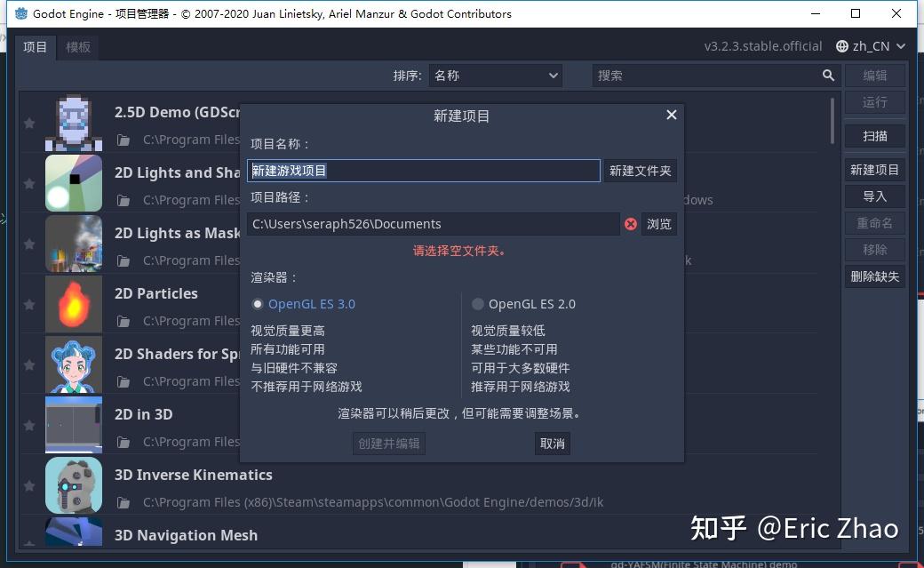Select the 项目 tab
924x568 pixels.
[x=35, y=47]
